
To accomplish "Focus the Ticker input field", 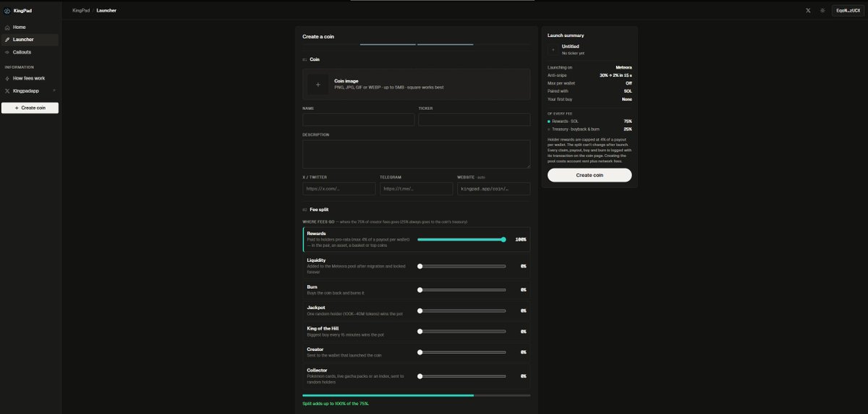I will pyautogui.click(x=474, y=119).
